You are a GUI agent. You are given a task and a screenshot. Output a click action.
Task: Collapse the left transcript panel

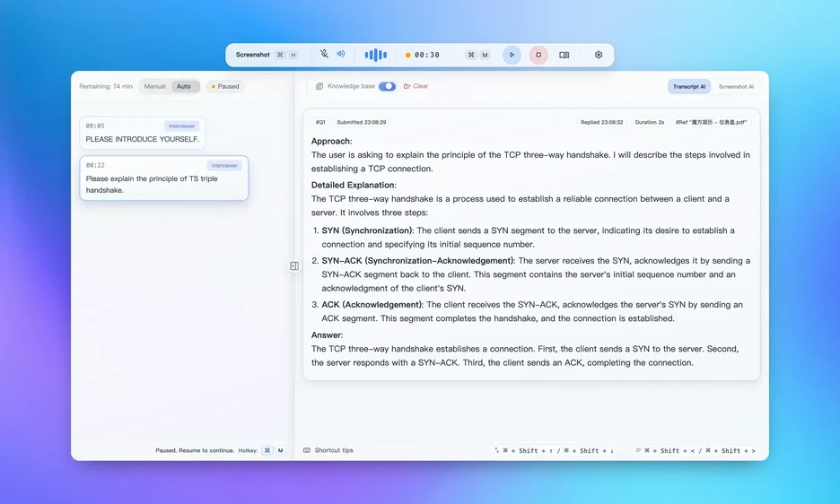pos(294,265)
